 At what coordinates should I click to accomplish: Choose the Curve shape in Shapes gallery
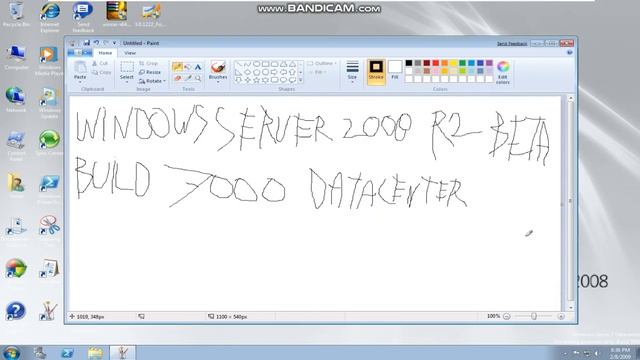(x=248, y=64)
